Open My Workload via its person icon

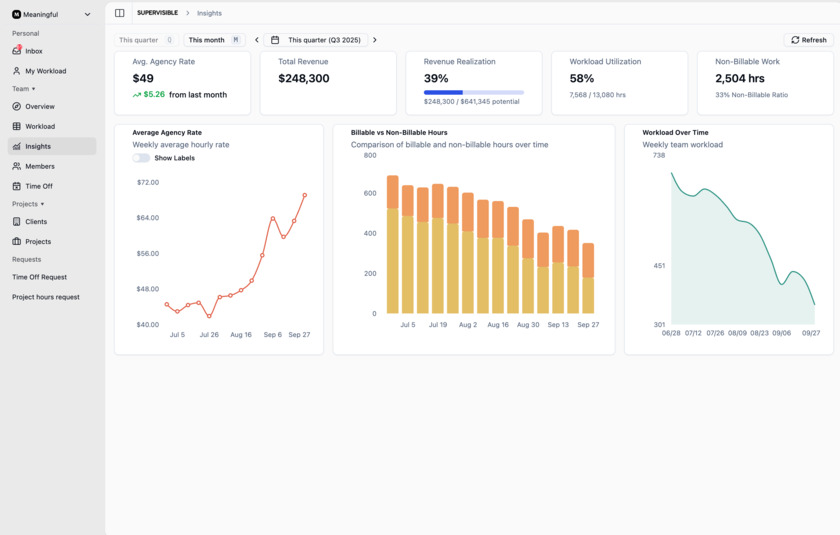coord(17,71)
